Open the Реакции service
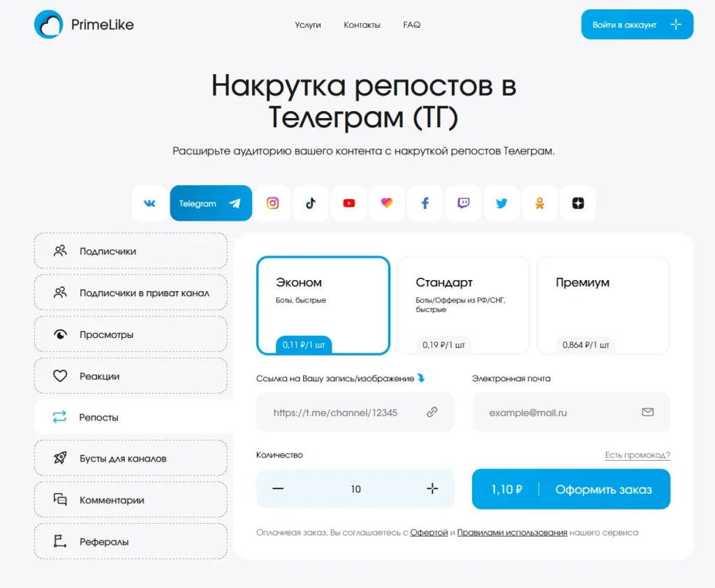This screenshot has height=588, width=715. click(131, 376)
